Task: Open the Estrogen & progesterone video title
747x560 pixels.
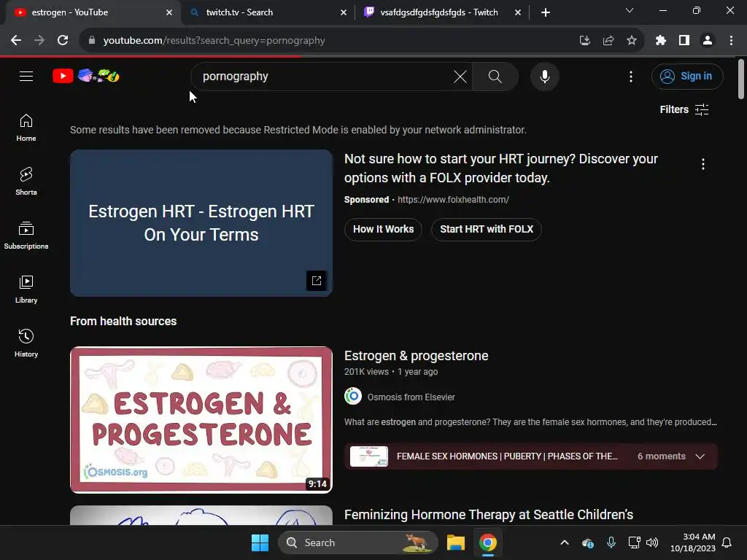Action: click(x=416, y=356)
